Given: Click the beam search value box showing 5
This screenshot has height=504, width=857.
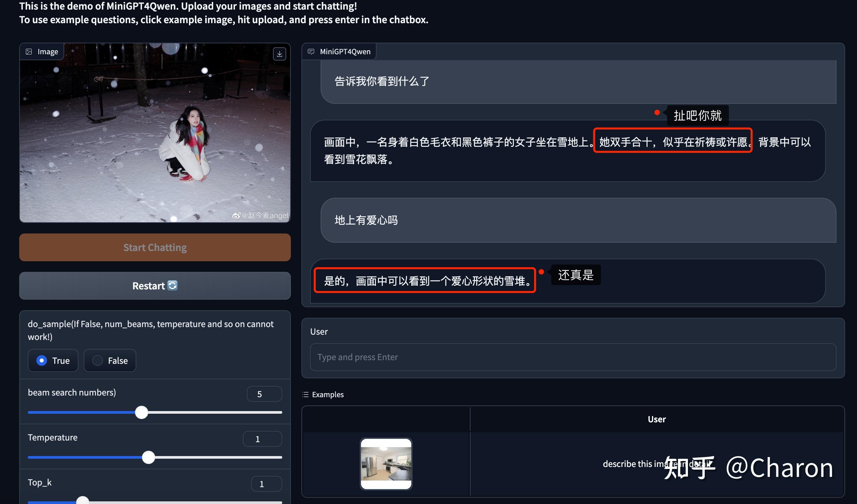Looking at the screenshot, I should point(264,394).
